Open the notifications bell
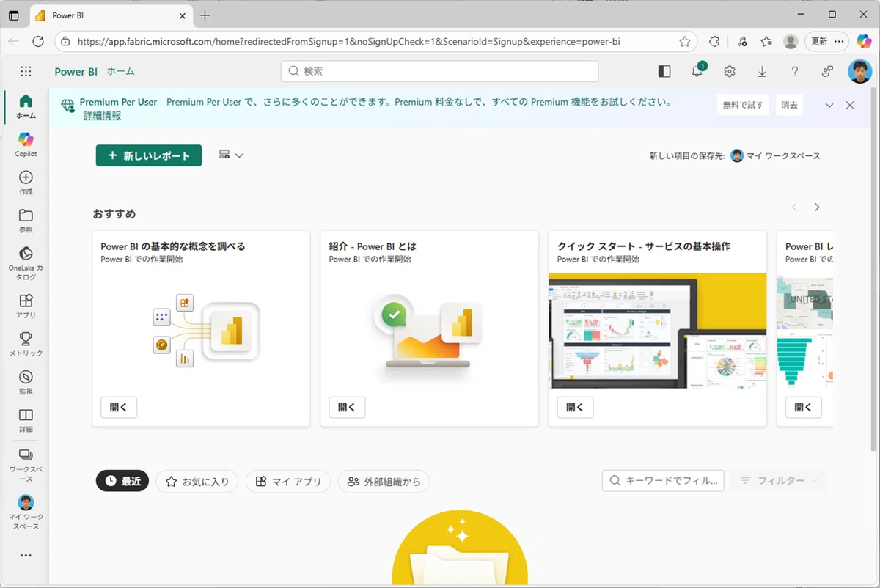880x588 pixels. pos(697,71)
